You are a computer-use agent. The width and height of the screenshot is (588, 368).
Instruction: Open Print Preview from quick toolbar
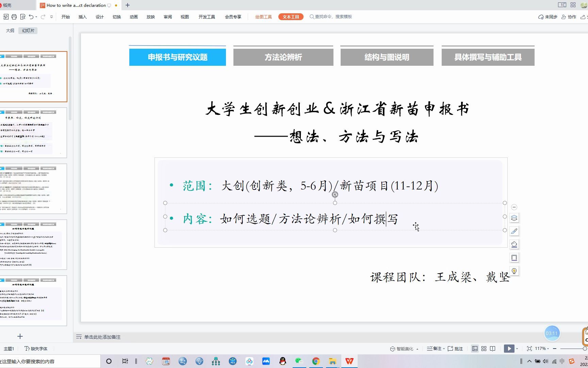point(23,17)
